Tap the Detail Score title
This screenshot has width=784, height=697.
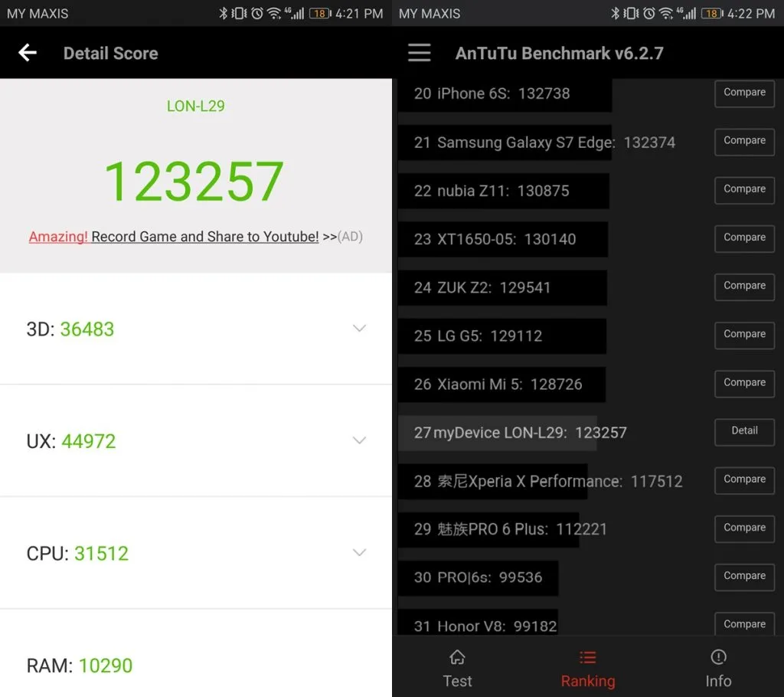click(x=110, y=53)
